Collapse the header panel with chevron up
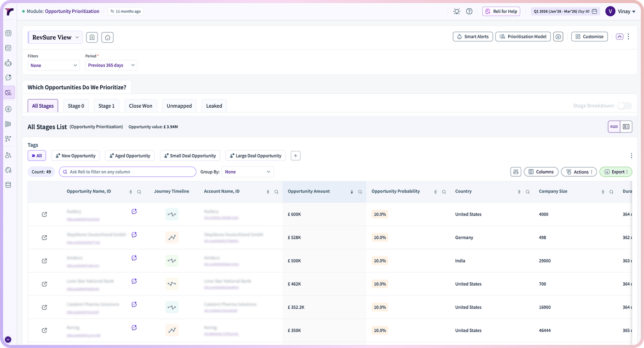644x348 pixels. pyautogui.click(x=619, y=37)
